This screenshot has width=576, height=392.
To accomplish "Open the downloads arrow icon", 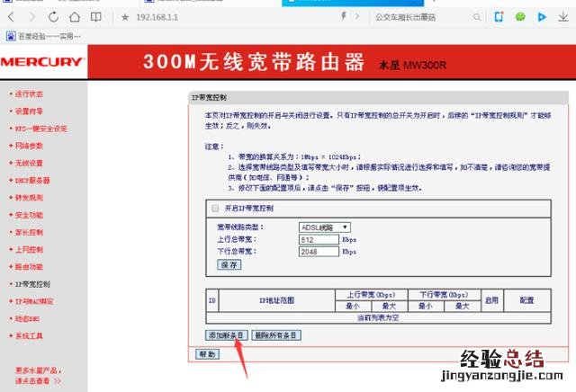I will click(x=563, y=17).
